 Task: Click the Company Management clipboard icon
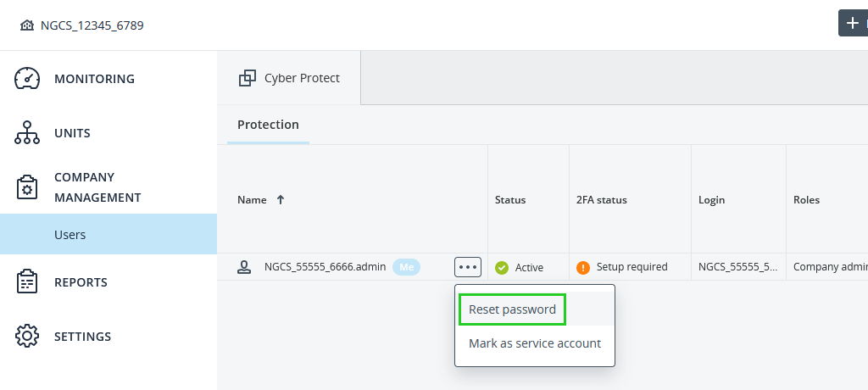click(x=28, y=187)
